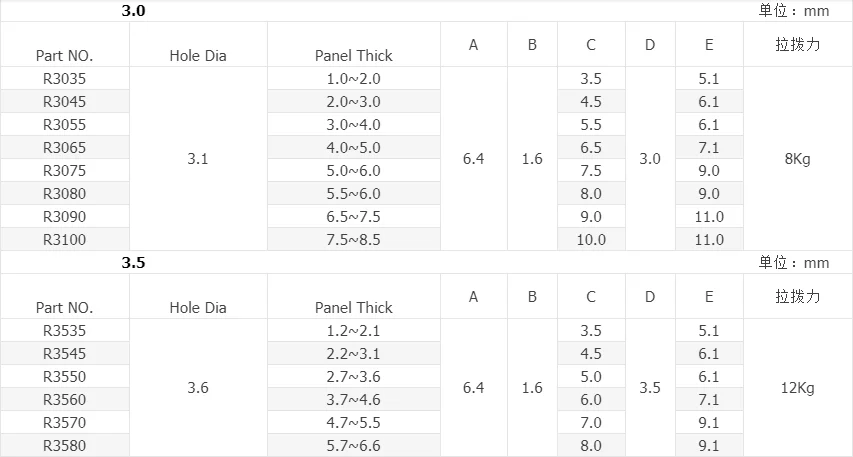
Task: Click Panel Thick header in 3.5 table
Action: coord(354,307)
